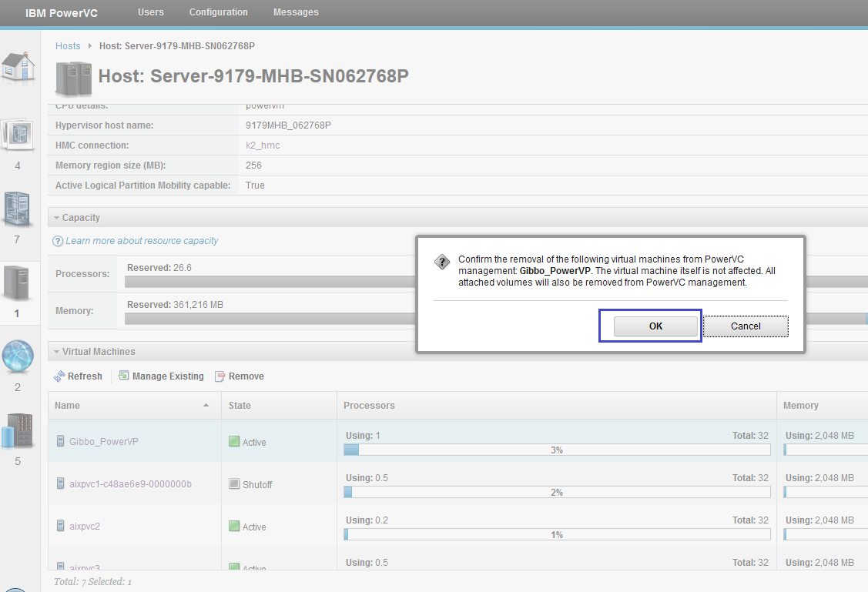868x592 pixels.
Task: Click aixpvc1 2% processor usage bar
Action: click(557, 492)
